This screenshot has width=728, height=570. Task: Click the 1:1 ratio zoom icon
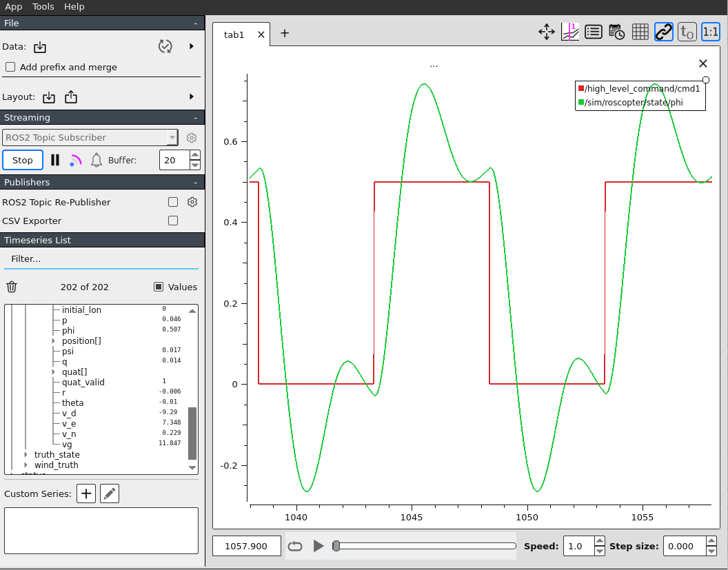tap(710, 32)
